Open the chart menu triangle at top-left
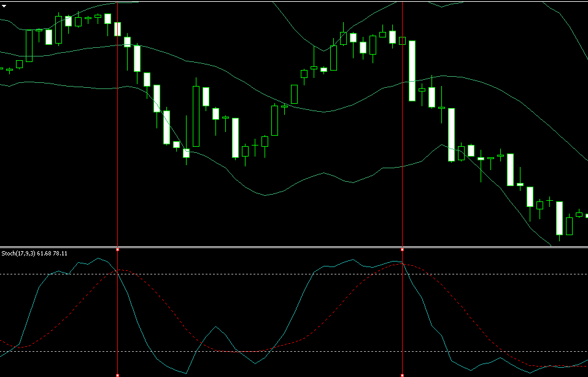This screenshot has width=588, height=377. click(x=4, y=6)
